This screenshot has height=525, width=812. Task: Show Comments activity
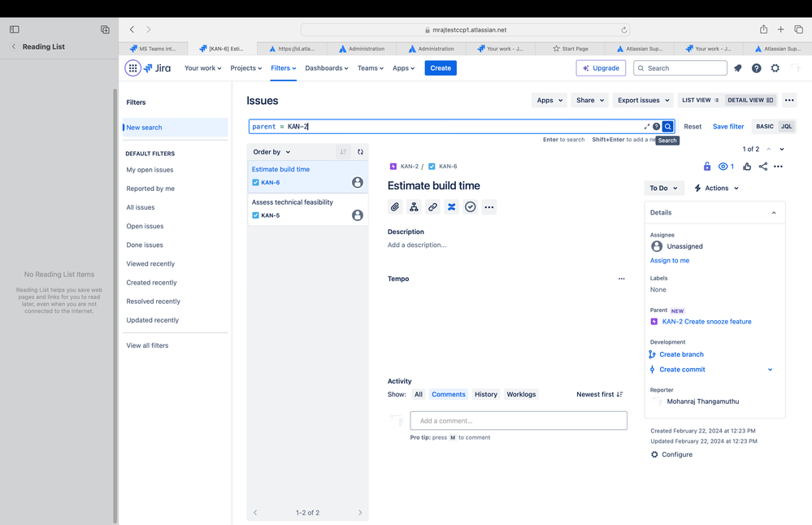449,394
